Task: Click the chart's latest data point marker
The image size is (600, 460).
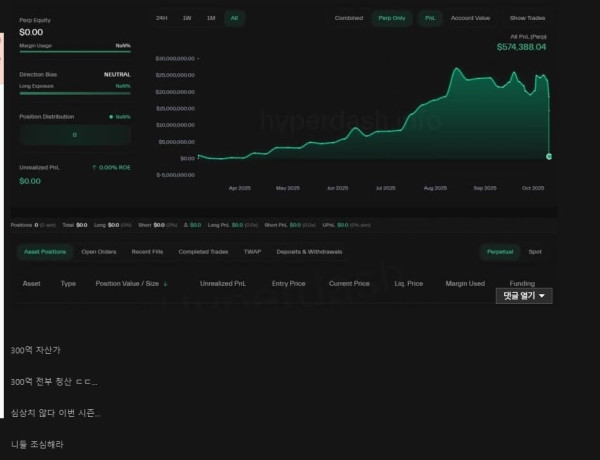Action: coord(549,157)
